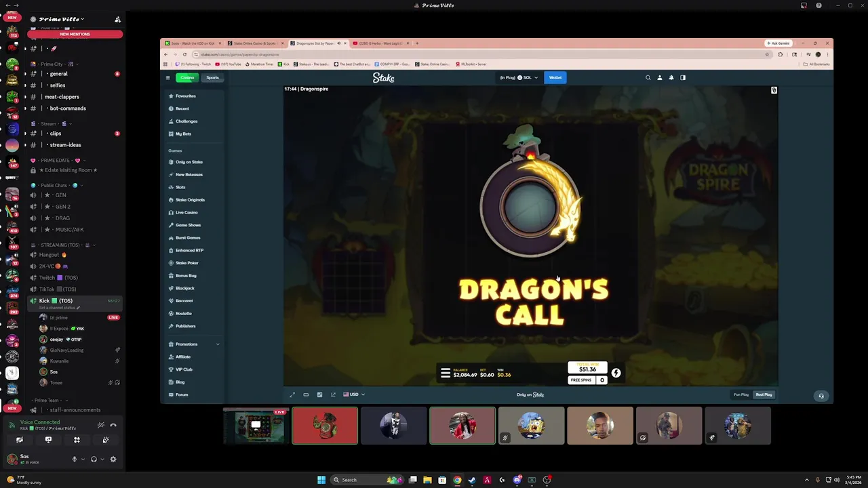
Task: Open a new Chrome tab
Action: coord(416,43)
